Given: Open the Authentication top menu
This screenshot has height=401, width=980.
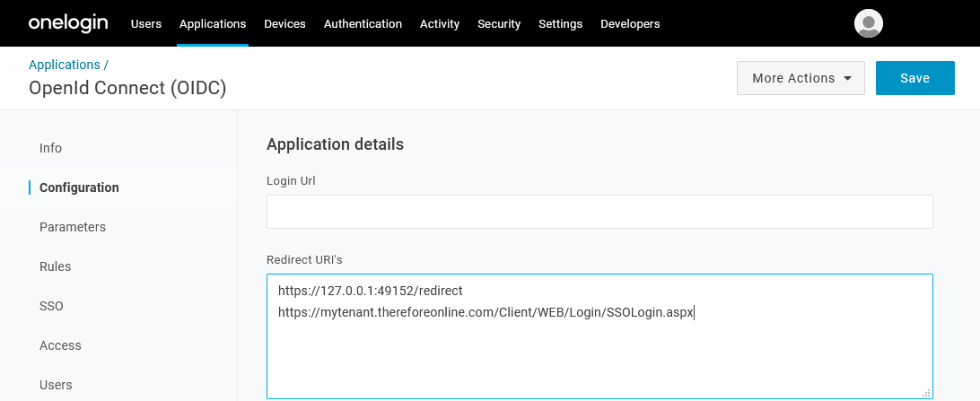Looking at the screenshot, I should [363, 23].
